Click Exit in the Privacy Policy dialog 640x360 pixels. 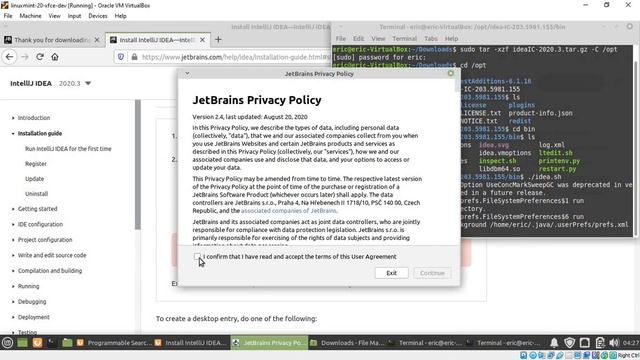click(x=391, y=273)
